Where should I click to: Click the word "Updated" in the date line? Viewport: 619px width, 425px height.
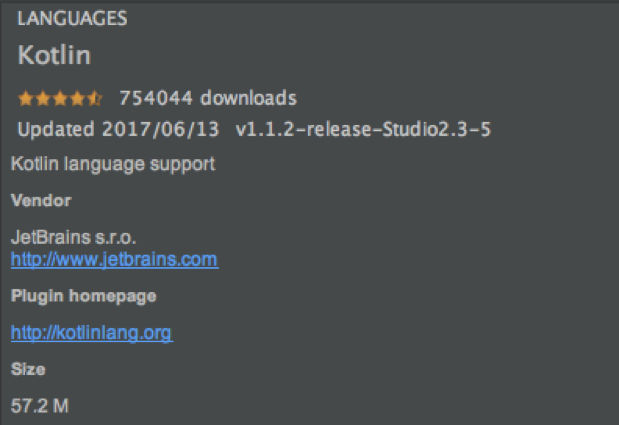click(x=56, y=130)
